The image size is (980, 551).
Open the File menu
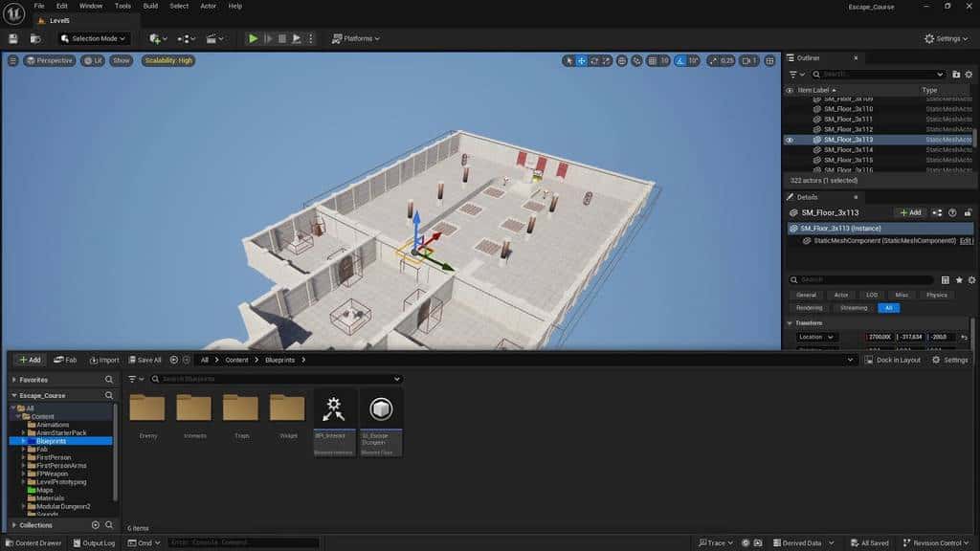pos(38,7)
